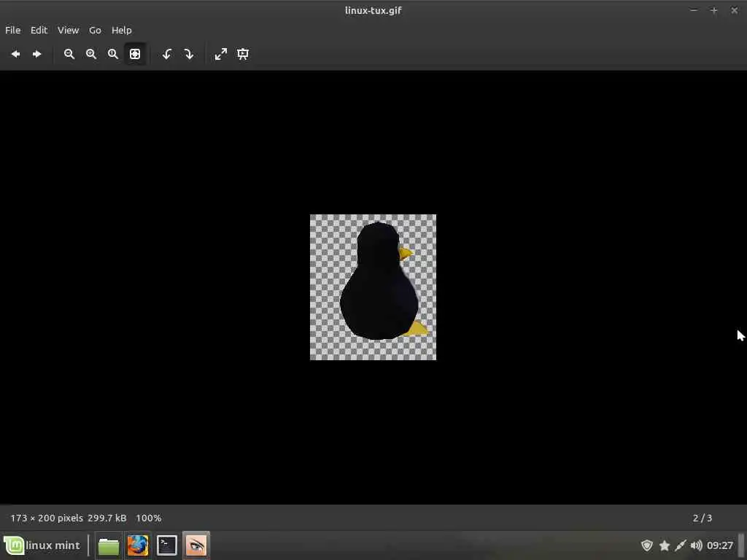747x560 pixels.
Task: Click the 100% zoom level in status bar
Action: pyautogui.click(x=149, y=518)
